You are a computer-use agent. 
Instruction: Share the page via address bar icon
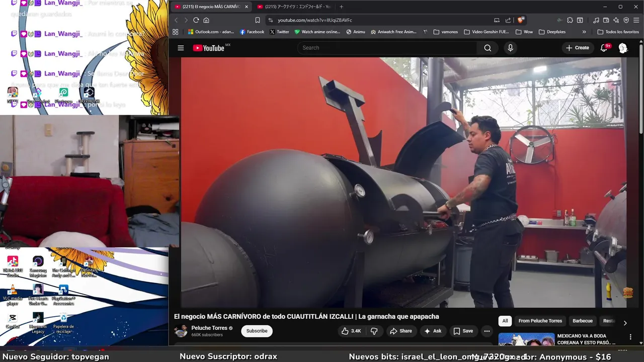tap(508, 20)
